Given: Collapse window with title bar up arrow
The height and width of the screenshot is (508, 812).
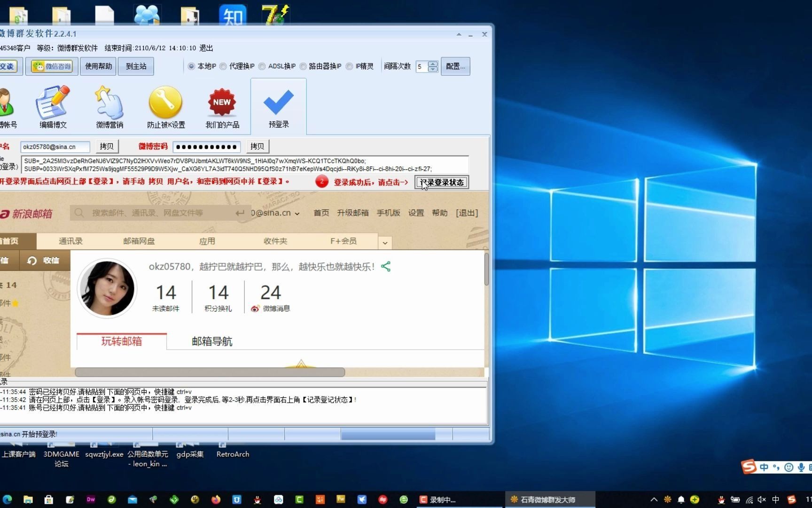Looking at the screenshot, I should 459,34.
